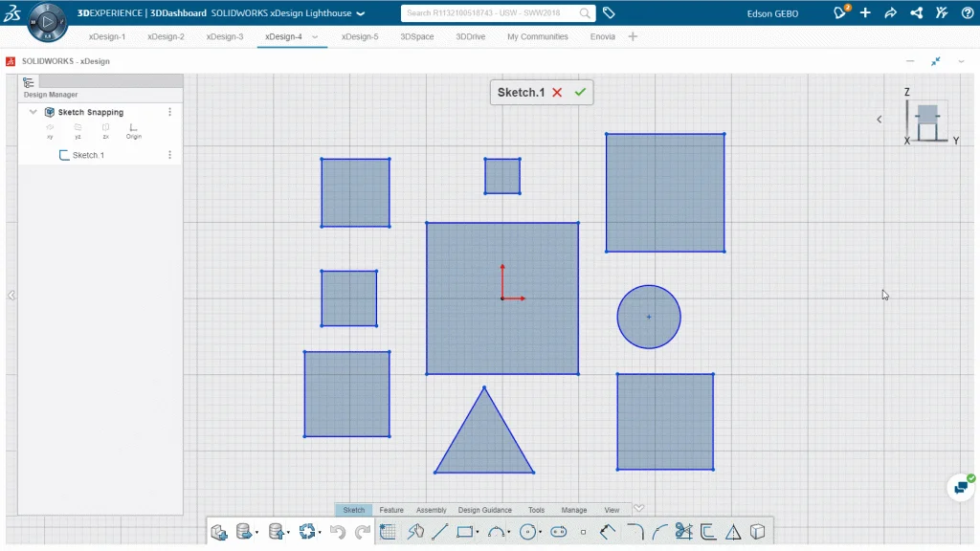The image size is (980, 551).
Task: Click the view orientation cube
Action: pyautogui.click(x=927, y=121)
